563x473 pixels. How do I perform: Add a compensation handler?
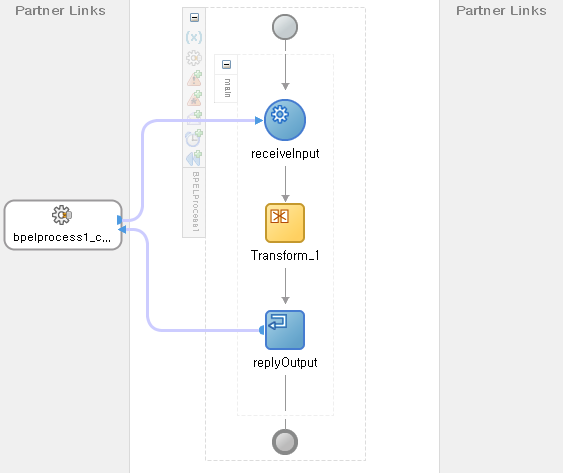click(x=194, y=158)
